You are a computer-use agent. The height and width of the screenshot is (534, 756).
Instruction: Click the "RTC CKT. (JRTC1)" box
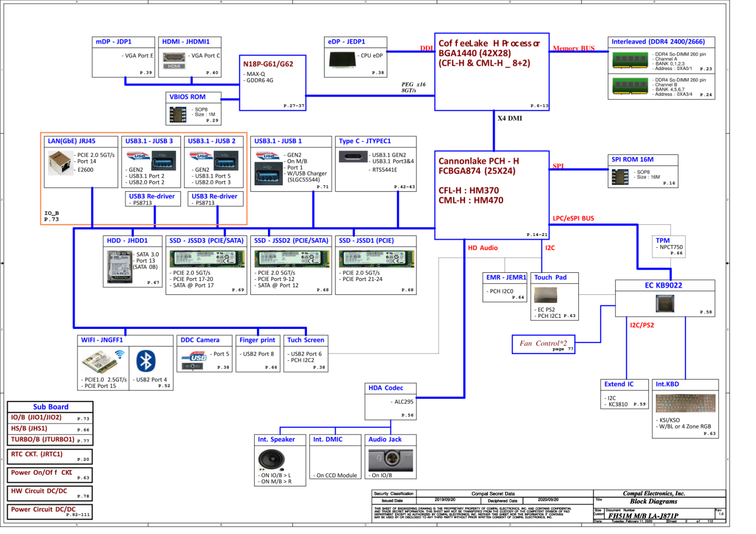50,456
